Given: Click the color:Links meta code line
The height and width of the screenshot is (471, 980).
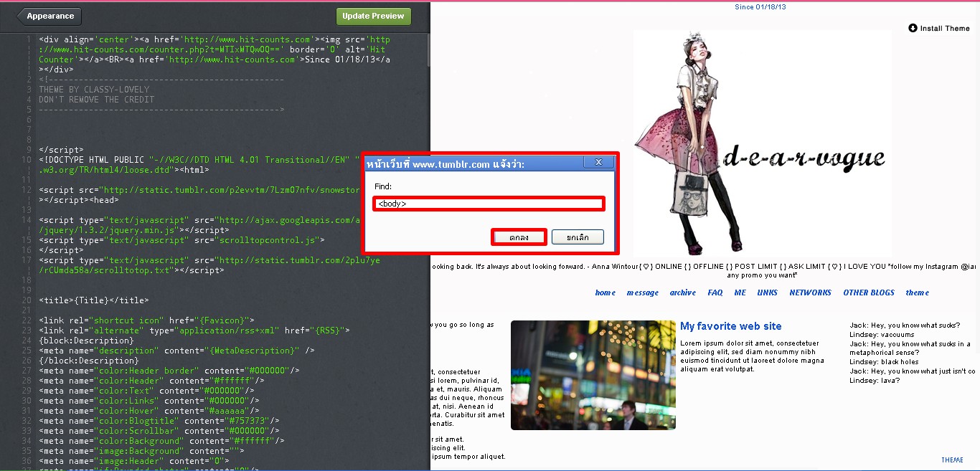Looking at the screenshot, I should [149, 401].
